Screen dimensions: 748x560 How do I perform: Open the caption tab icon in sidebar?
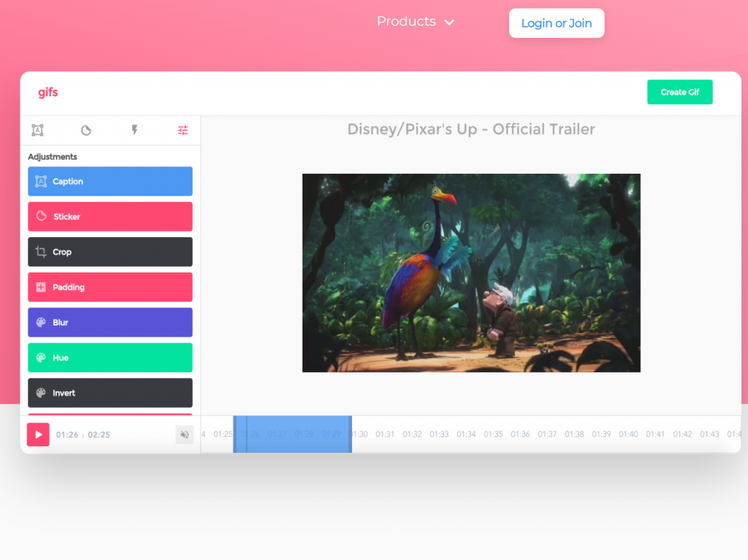[38, 130]
